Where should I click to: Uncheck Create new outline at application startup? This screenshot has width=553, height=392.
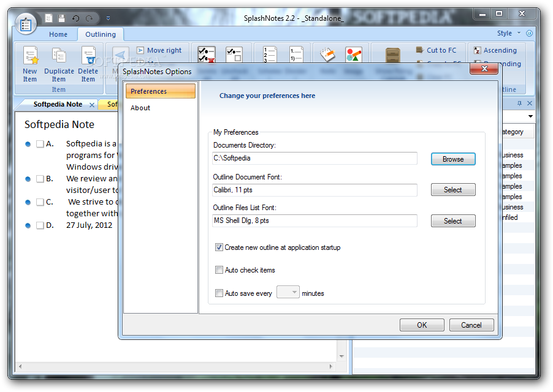pos(219,247)
